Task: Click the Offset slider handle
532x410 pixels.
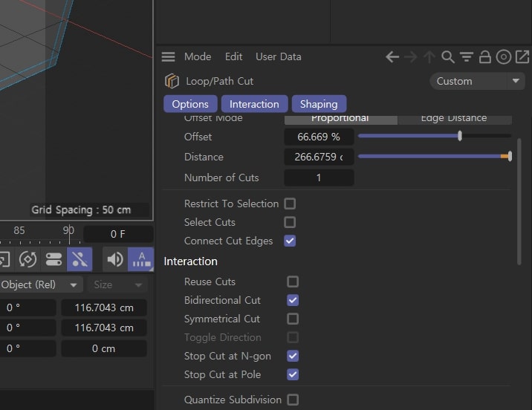Action: [460, 136]
